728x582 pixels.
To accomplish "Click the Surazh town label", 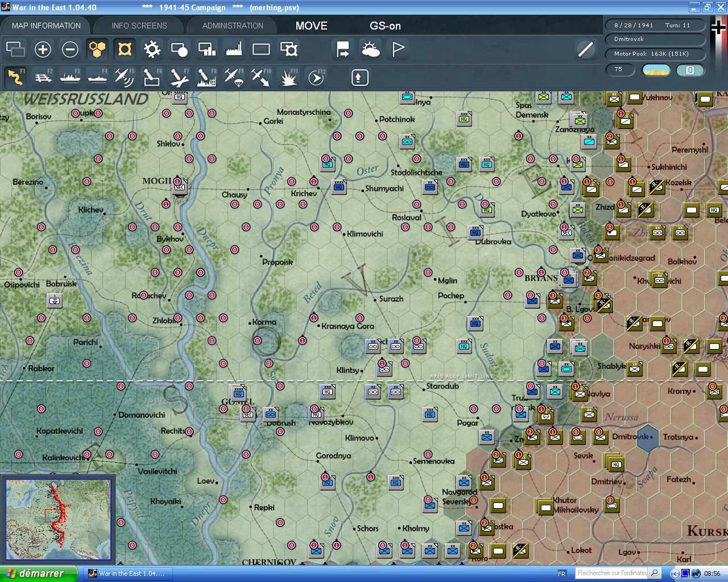I will point(391,299).
